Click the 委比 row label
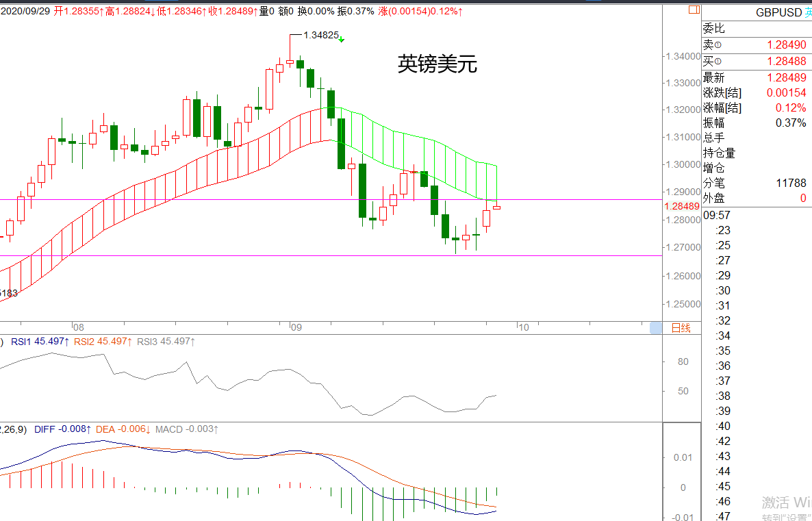Viewport: 812px width, 521px height. 713,29
